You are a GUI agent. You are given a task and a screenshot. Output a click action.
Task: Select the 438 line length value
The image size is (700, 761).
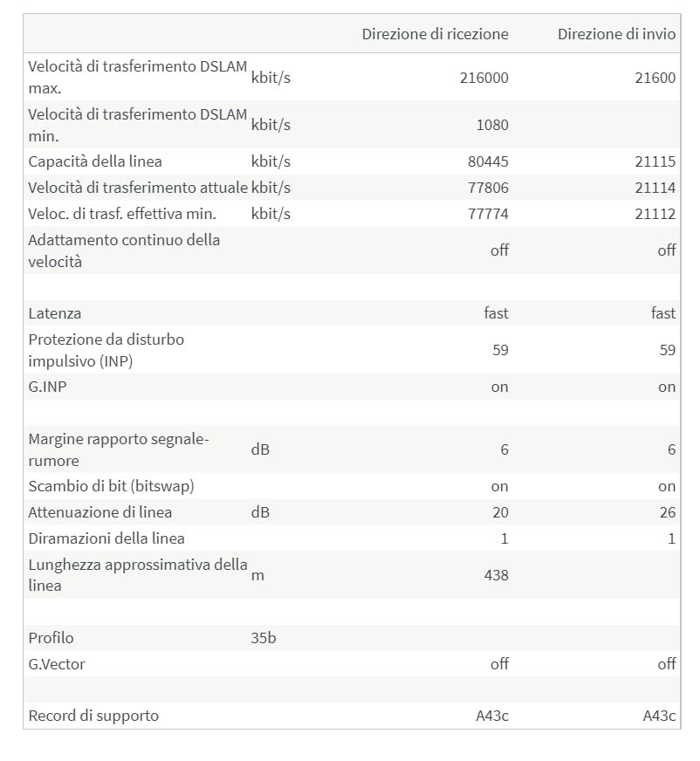[x=496, y=575]
